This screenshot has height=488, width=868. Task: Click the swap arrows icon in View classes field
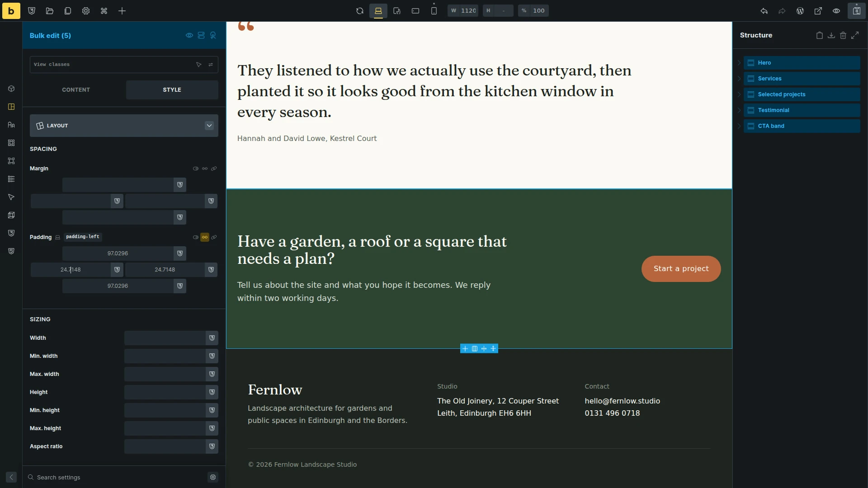coord(211,65)
